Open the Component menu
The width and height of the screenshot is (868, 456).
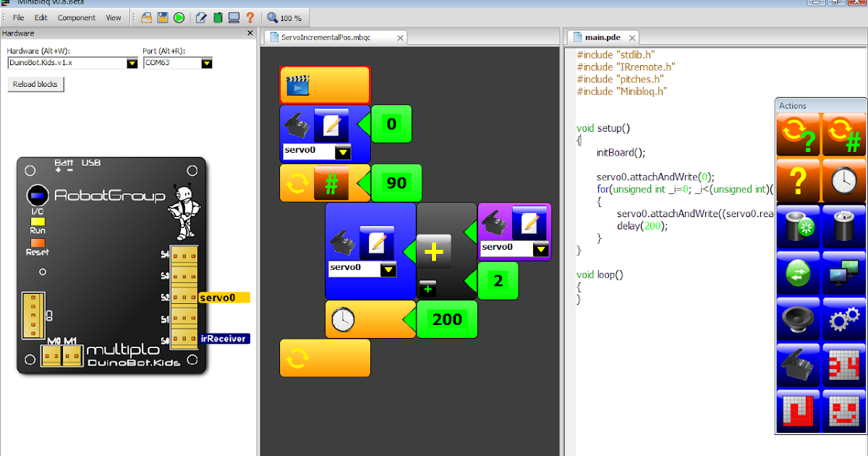76,17
